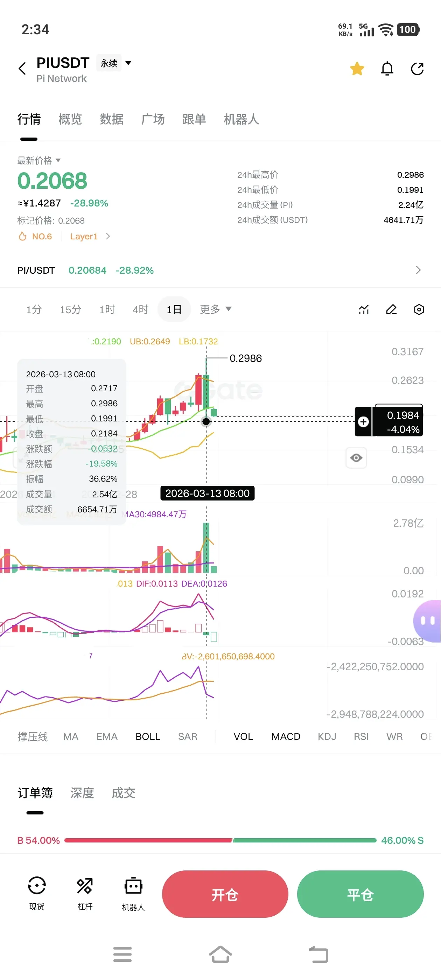Screen dimensions: 441x980
Task: Toggle the BOLL indicator
Action: (148, 736)
